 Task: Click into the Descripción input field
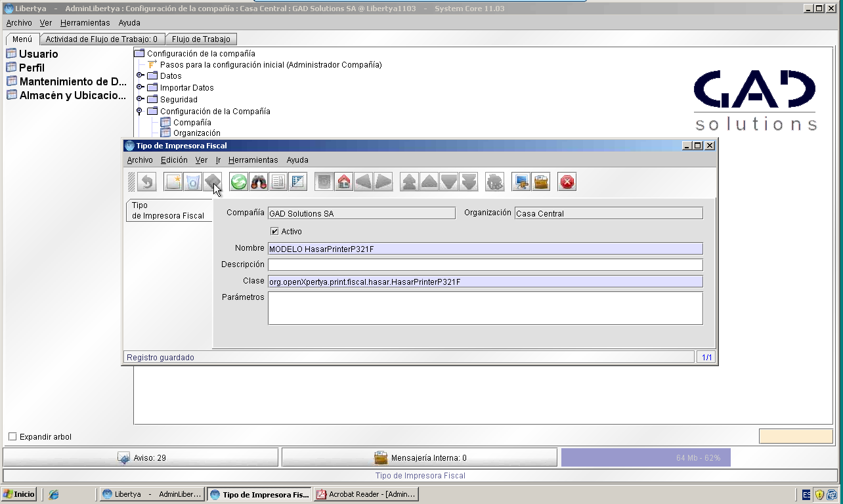coord(485,264)
